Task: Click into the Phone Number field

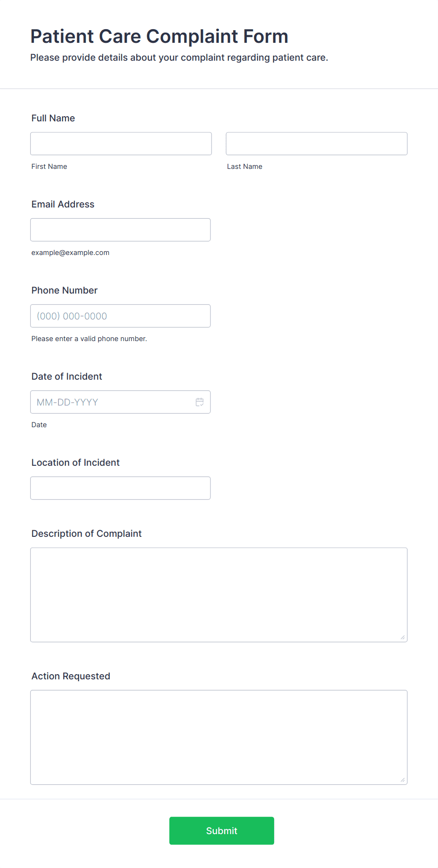Action: (121, 316)
